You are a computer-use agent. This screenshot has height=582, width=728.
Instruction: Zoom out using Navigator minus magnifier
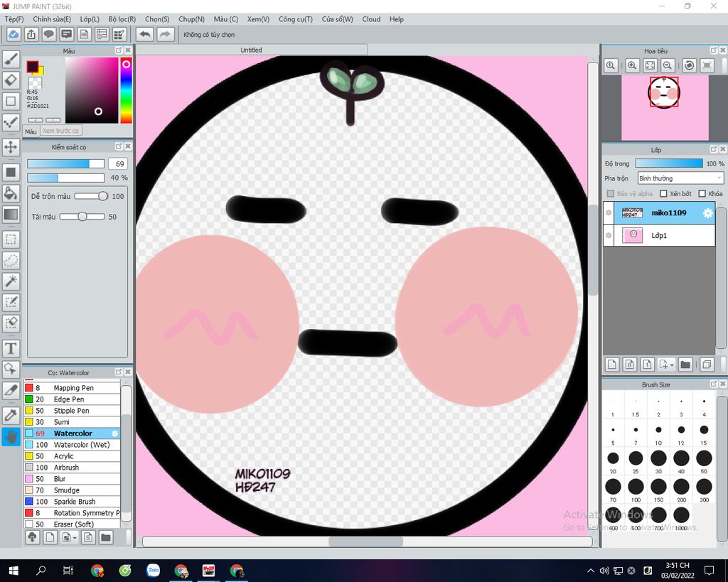pyautogui.click(x=667, y=65)
